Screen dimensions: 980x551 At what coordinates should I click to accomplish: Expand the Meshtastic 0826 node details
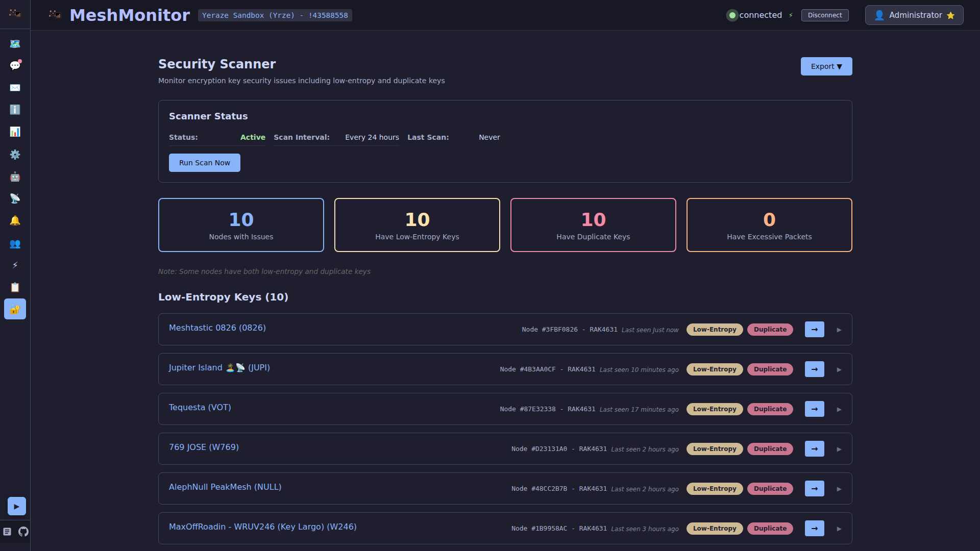(x=839, y=330)
